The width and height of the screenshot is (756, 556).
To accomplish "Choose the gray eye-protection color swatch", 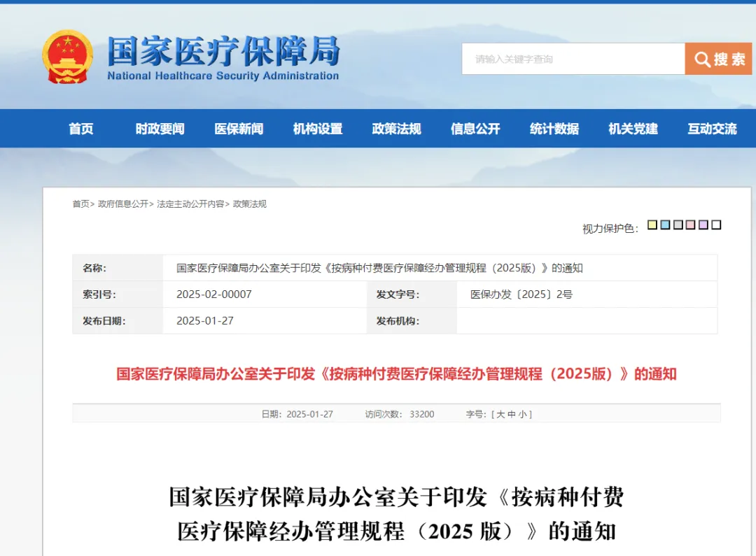I will coord(678,225).
